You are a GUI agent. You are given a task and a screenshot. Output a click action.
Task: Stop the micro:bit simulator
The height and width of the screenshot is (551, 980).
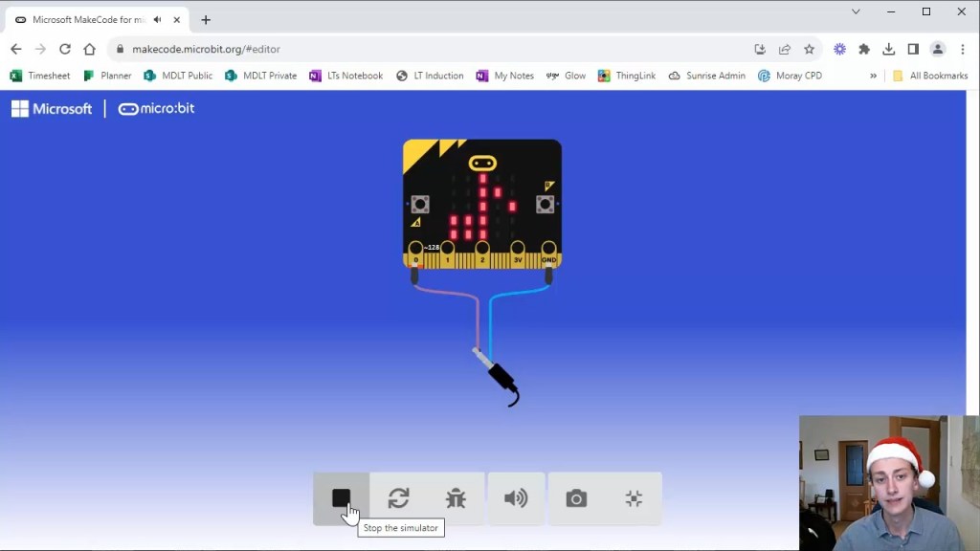coord(341,498)
